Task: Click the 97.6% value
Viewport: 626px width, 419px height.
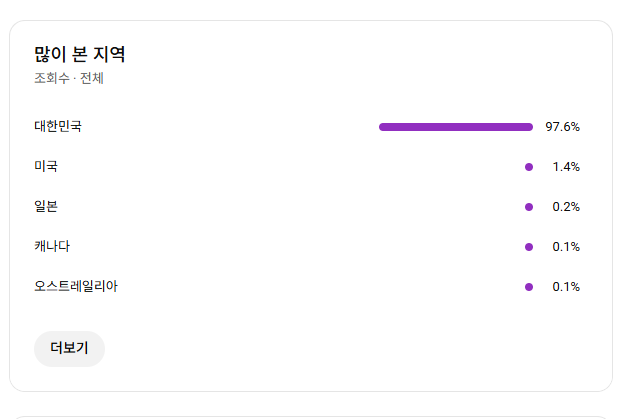Action: click(562, 127)
